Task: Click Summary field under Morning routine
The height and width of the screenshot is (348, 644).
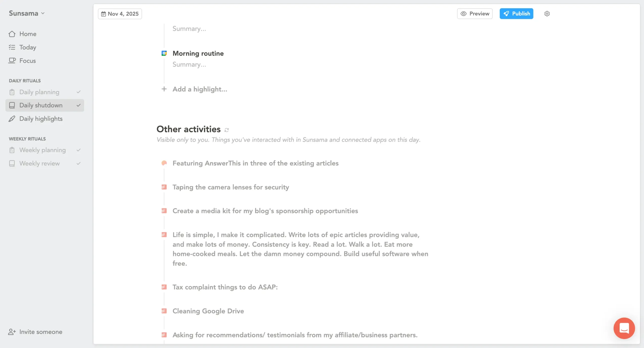Action: pos(189,64)
